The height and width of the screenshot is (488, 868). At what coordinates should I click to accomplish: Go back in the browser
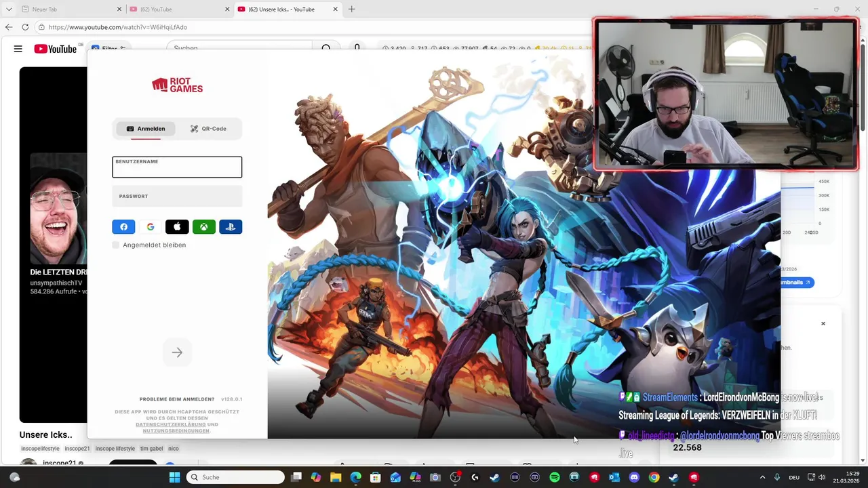pos(9,27)
